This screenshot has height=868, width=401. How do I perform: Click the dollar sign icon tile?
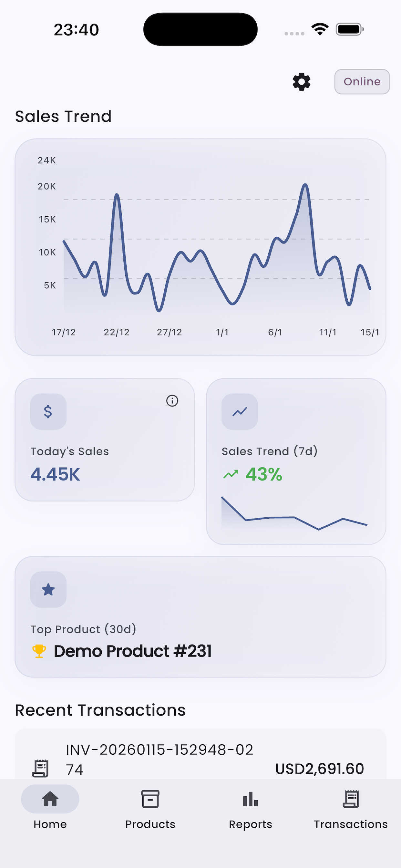48,411
